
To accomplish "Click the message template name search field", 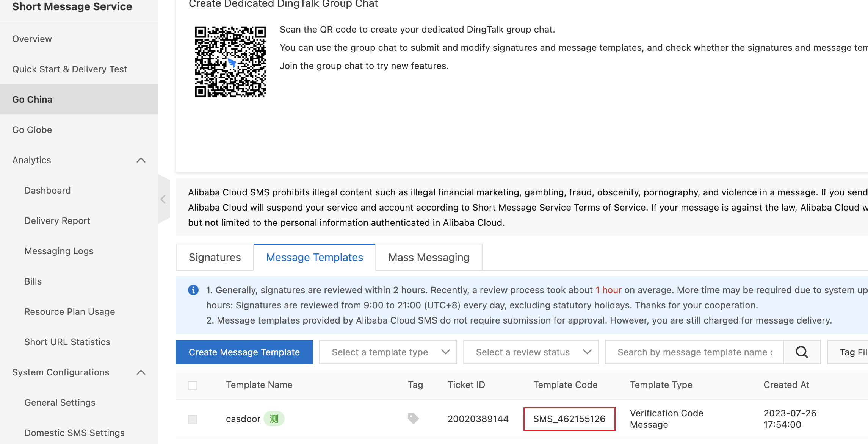I will tap(694, 352).
